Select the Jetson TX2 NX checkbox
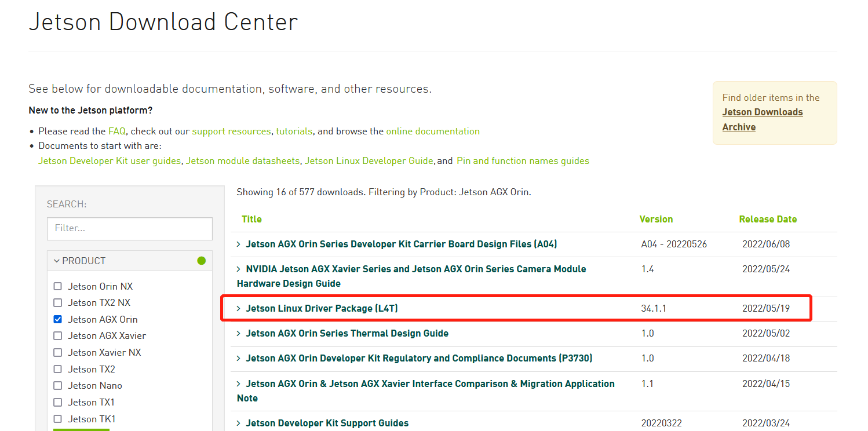This screenshot has width=868, height=431. [58, 302]
